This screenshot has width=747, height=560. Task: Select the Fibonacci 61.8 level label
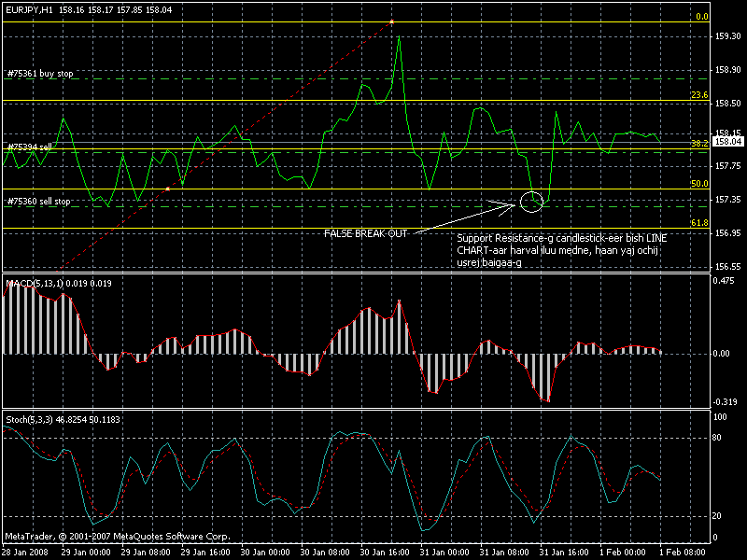[x=699, y=223]
